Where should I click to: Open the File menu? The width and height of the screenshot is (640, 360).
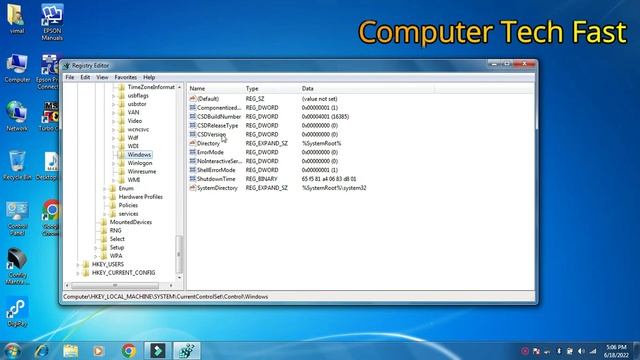(x=70, y=77)
